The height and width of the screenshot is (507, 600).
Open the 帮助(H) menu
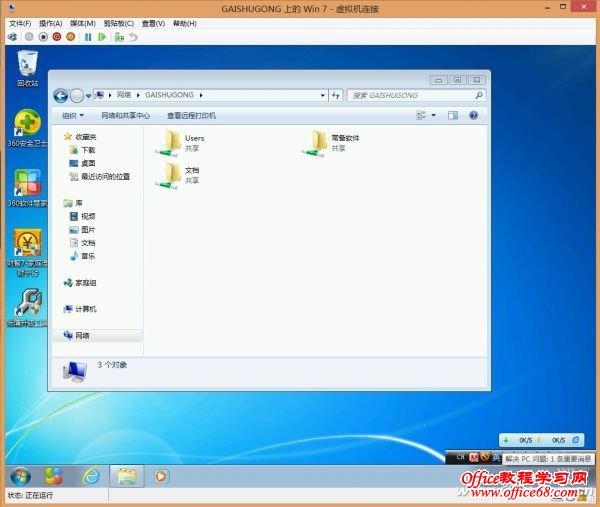tap(185, 24)
